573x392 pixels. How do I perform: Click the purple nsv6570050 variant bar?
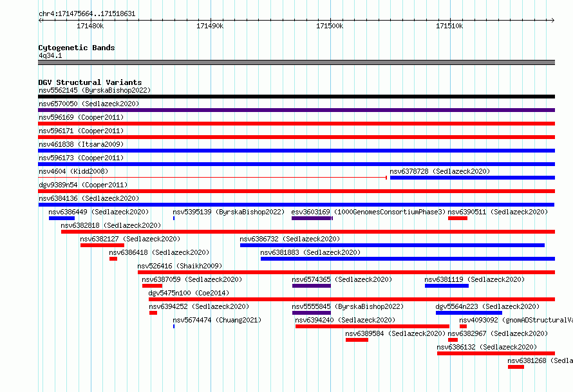click(x=296, y=110)
